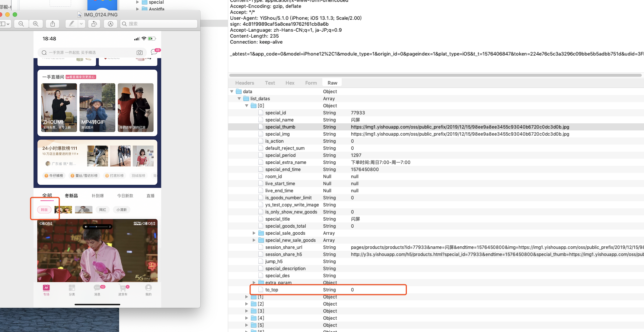Open the sidebar view menu in Preview
This screenshot has height=332, width=644.
tap(6, 24)
